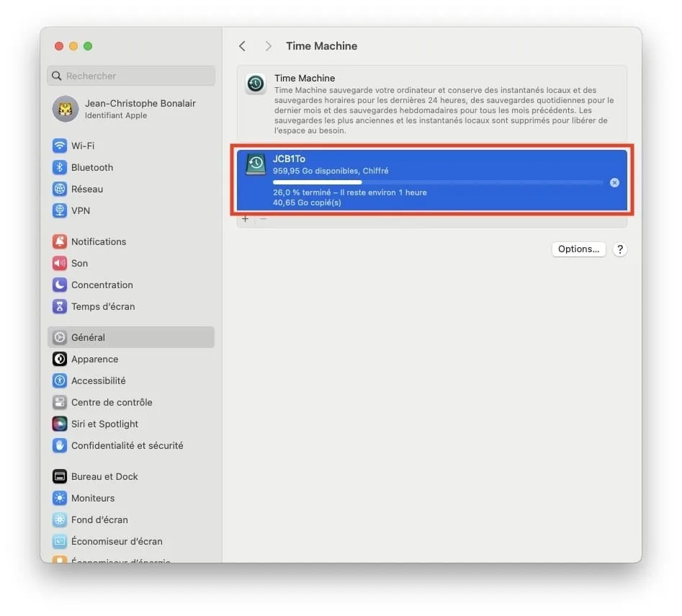Click the magnifier icon in search field
This screenshot has width=682, height=616.
[x=57, y=76]
